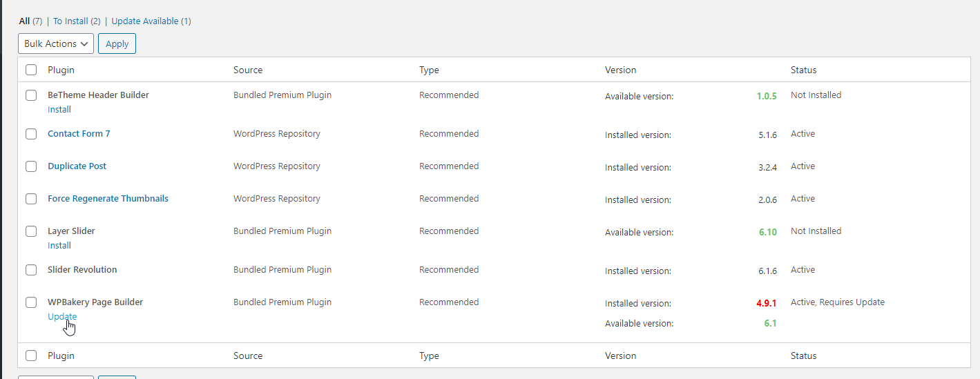Check the Slider Revolution row checkbox

coord(31,270)
